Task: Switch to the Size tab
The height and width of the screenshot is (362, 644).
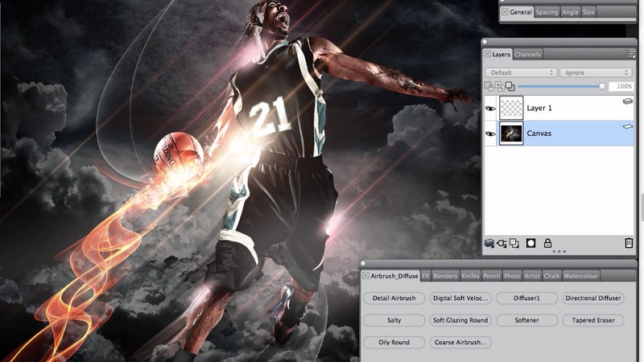Action: click(588, 12)
